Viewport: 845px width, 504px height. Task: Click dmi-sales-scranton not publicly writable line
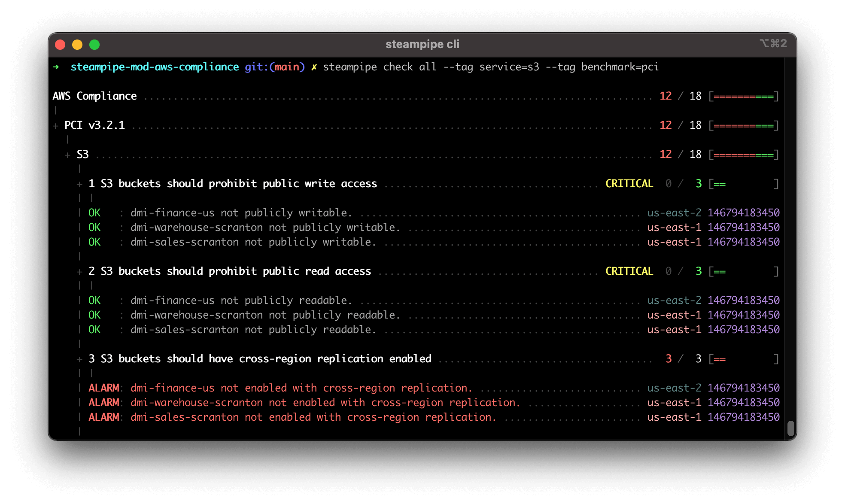253,242
